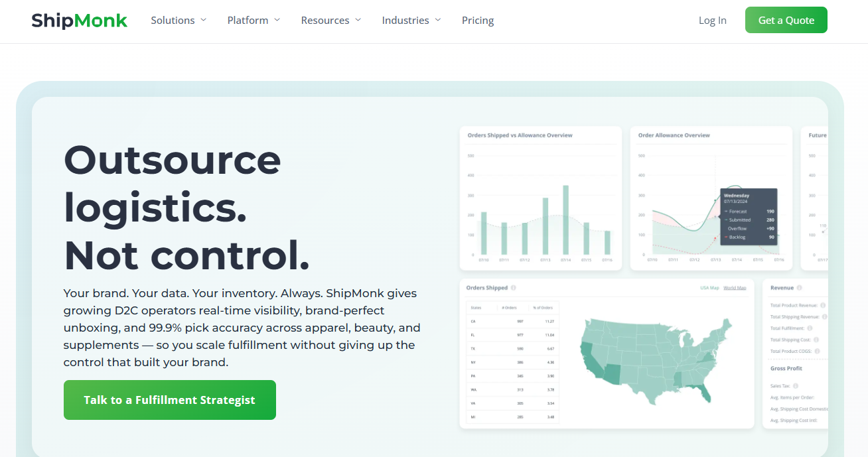Click the 07/10 bar in Orders Shipped chart

(484, 233)
